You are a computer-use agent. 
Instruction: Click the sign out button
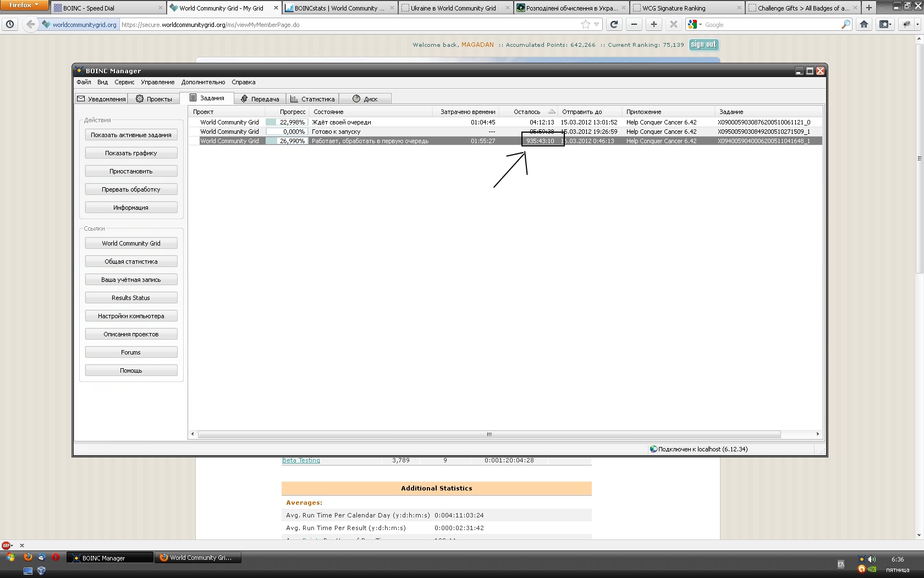703,45
